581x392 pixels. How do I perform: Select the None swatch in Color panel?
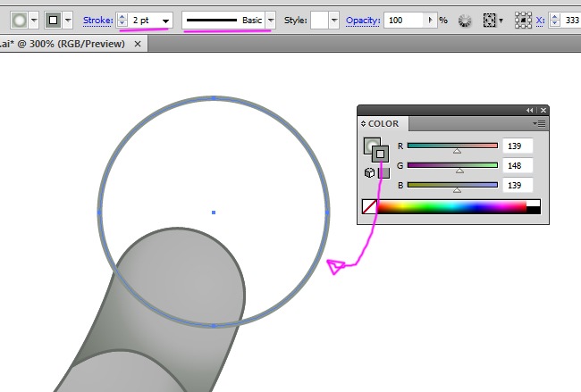[369, 206]
